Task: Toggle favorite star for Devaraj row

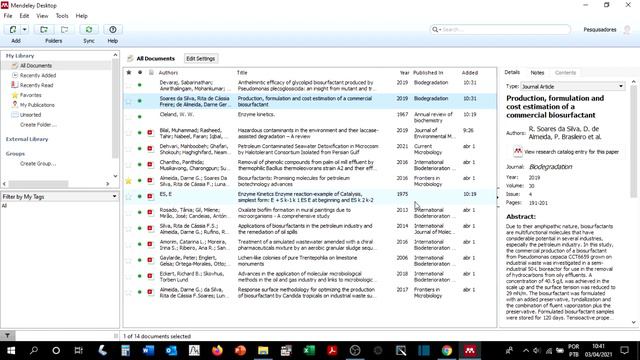Action: [x=129, y=85]
